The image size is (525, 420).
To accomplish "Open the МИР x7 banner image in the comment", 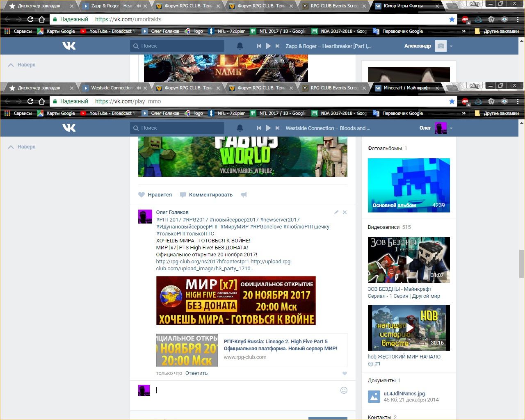I will [x=236, y=301].
